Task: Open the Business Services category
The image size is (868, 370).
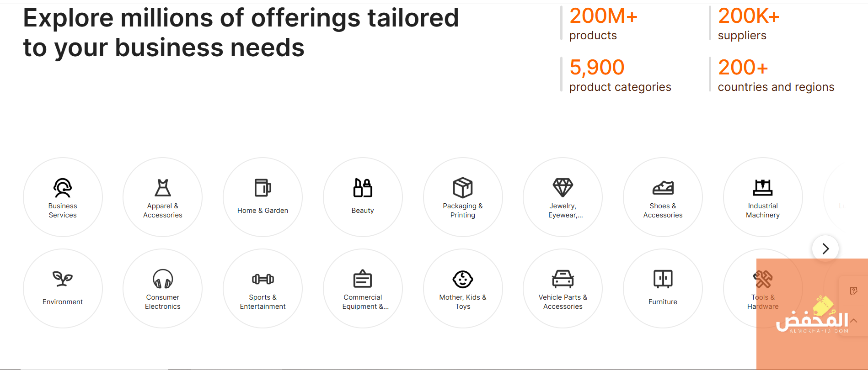Action: [63, 197]
